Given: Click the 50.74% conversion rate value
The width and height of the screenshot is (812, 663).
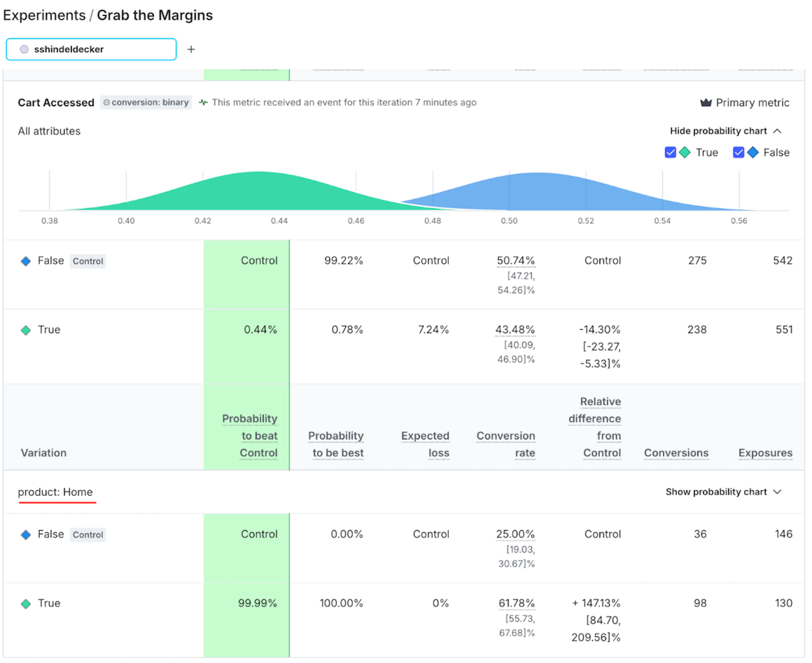Looking at the screenshot, I should pos(516,261).
